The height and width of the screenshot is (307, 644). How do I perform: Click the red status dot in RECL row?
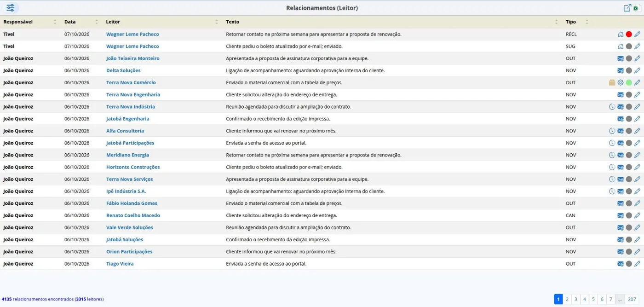point(629,34)
